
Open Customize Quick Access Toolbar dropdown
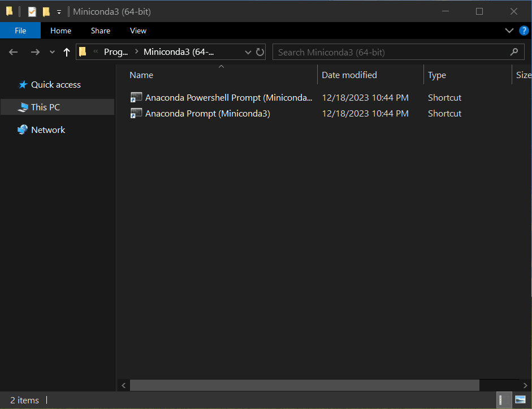coord(59,12)
